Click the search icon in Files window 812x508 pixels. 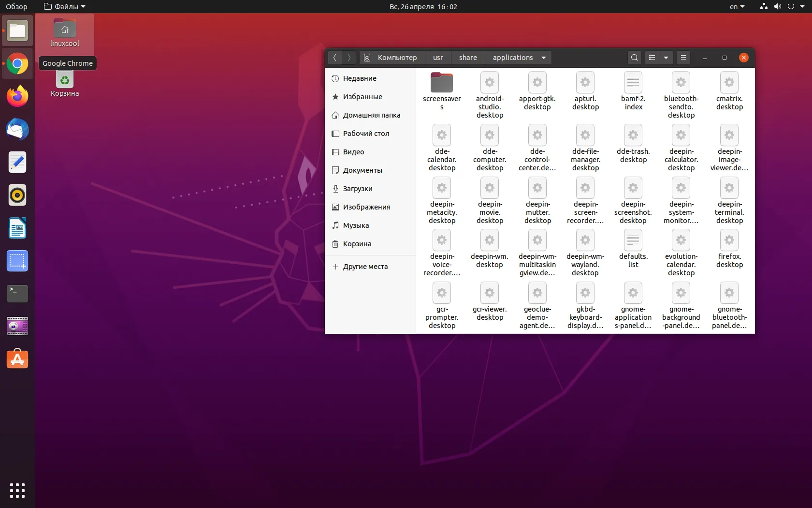[x=635, y=58]
